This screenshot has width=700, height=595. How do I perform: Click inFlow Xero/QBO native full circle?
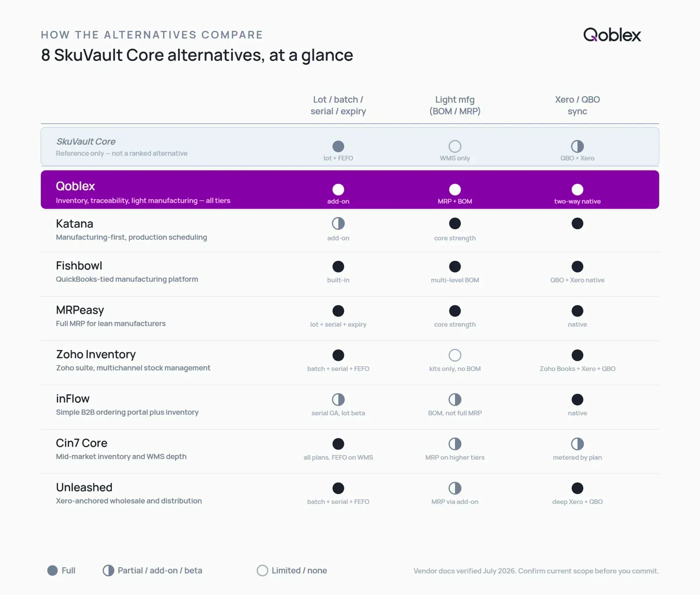pos(577,399)
